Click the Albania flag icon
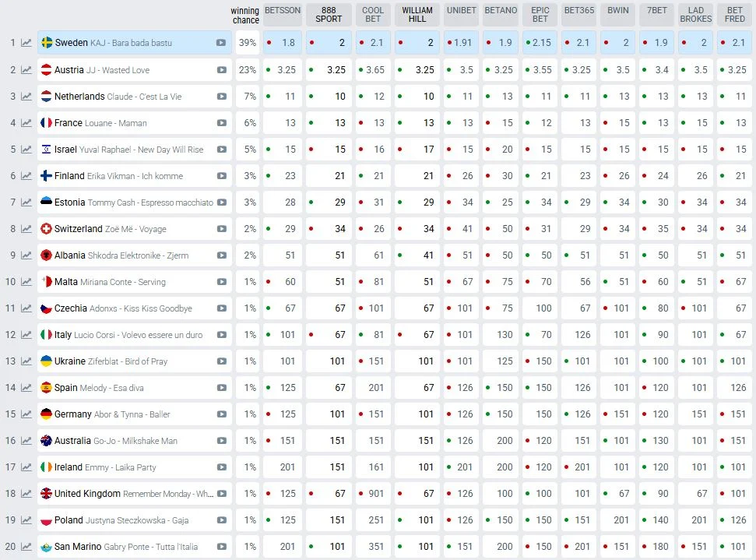 coord(47,255)
